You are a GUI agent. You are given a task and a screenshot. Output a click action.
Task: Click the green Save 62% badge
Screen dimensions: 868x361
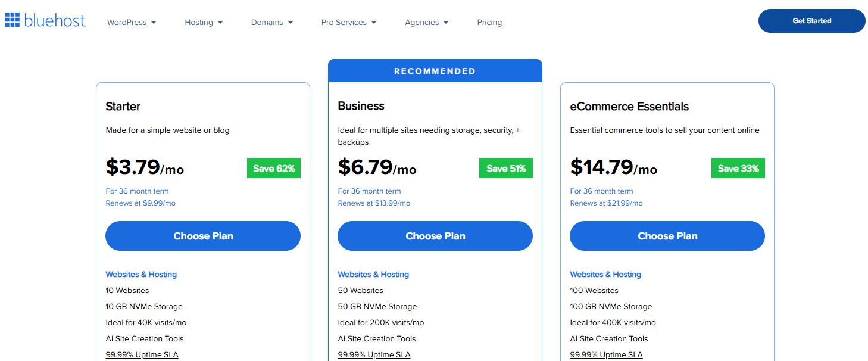click(274, 169)
